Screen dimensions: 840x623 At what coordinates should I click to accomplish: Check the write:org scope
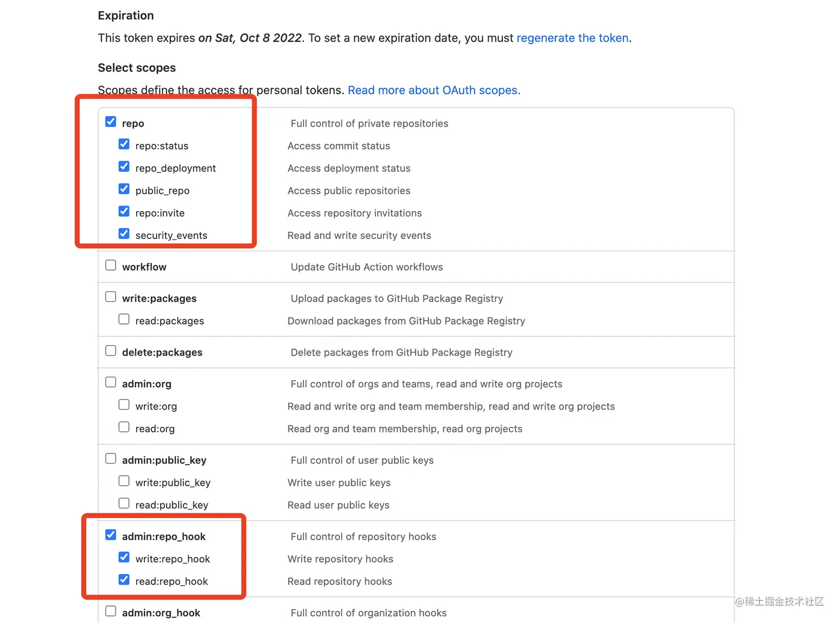click(124, 405)
